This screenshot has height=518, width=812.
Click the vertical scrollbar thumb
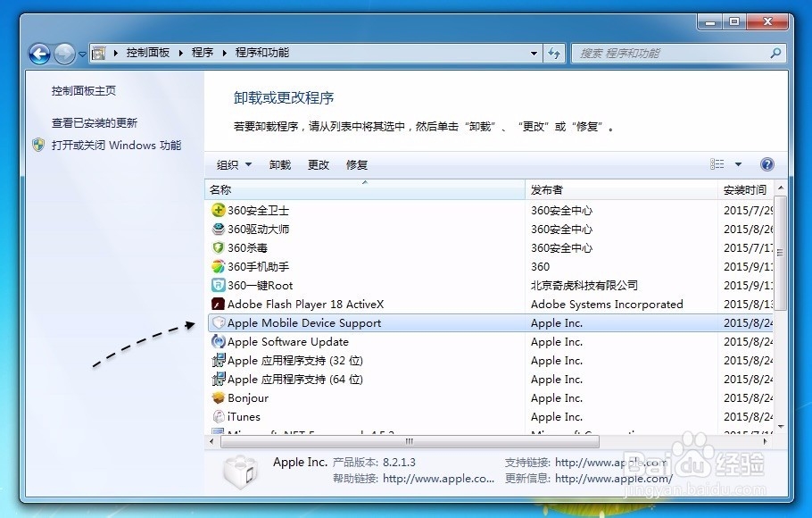[780, 253]
